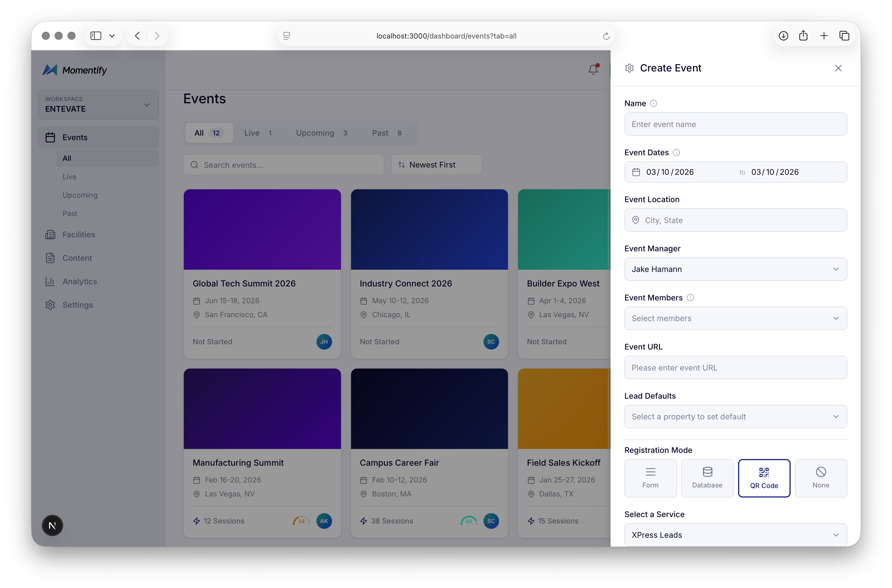Image resolution: width=892 pixels, height=588 pixels.
Task: Open the Event Manager dropdown showing Jake Hamann
Action: tap(735, 269)
